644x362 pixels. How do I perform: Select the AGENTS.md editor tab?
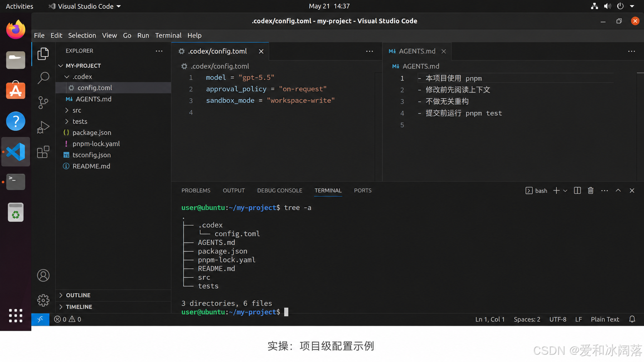coord(417,51)
